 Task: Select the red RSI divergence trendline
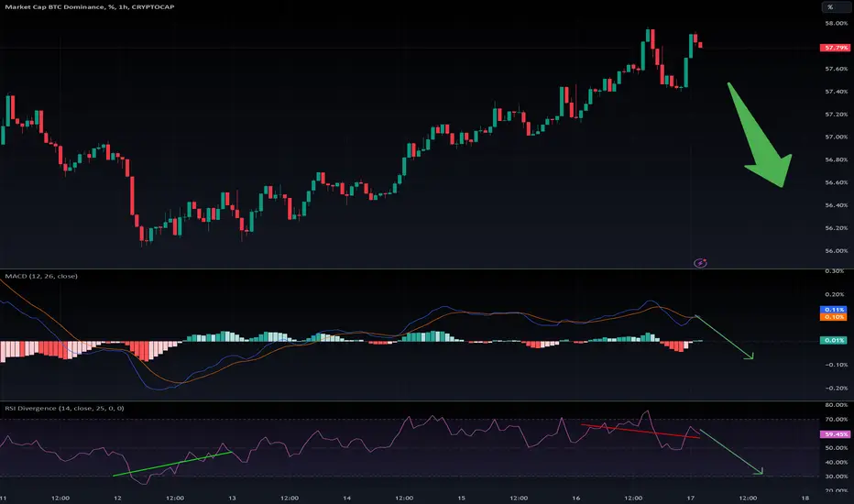click(640, 431)
